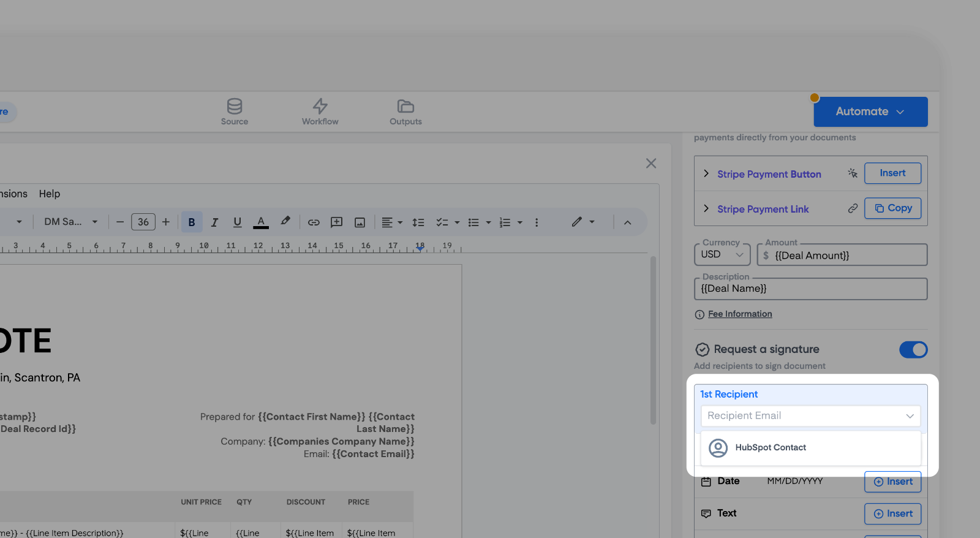Disable the Request a signature toggle
Screen dimensions: 980x538
tap(913, 350)
